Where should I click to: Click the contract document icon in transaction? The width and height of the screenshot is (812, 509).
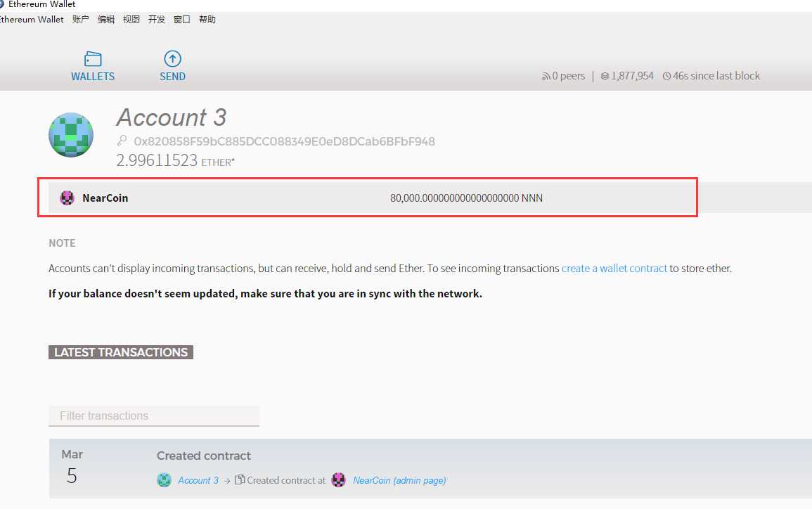click(x=239, y=479)
